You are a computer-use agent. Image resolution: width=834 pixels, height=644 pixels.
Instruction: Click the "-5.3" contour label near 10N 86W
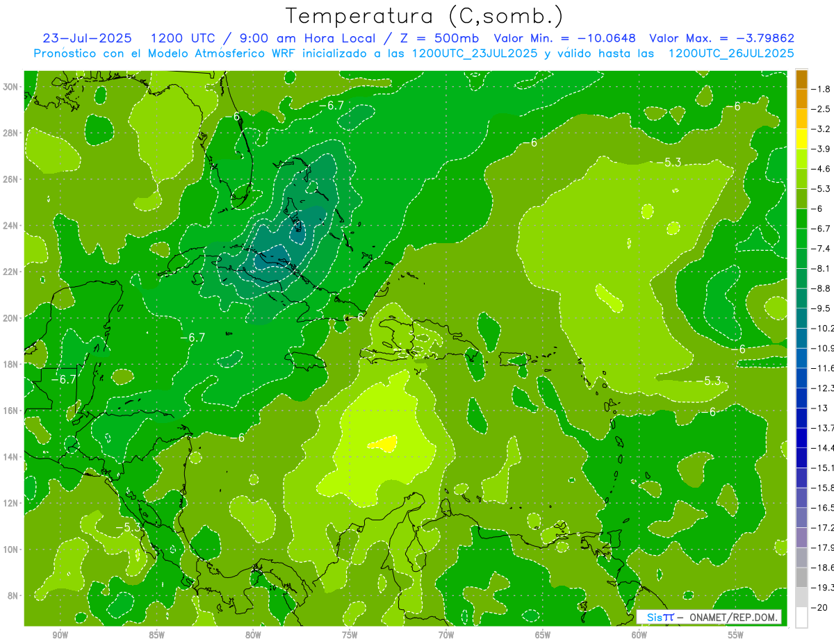[x=129, y=528]
